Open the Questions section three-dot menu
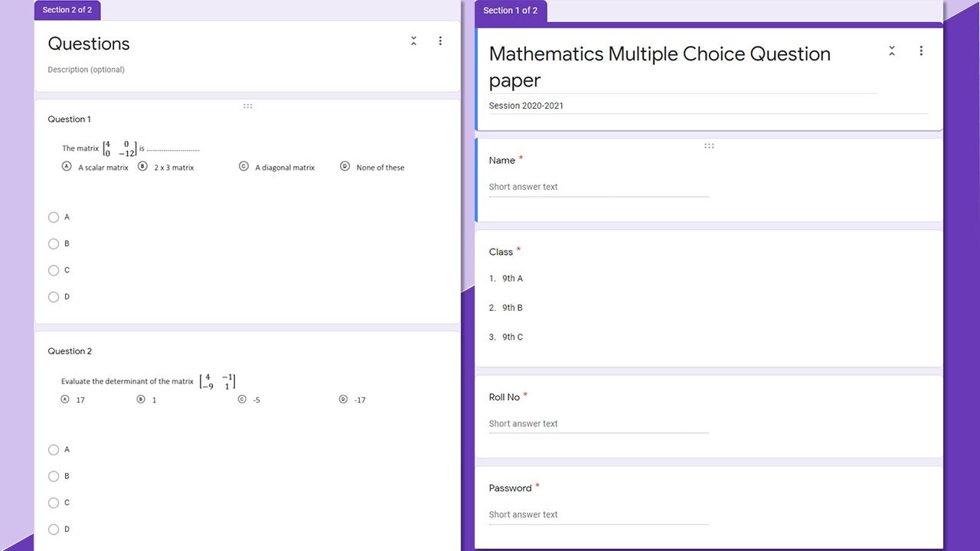The height and width of the screenshot is (551, 980). (440, 41)
